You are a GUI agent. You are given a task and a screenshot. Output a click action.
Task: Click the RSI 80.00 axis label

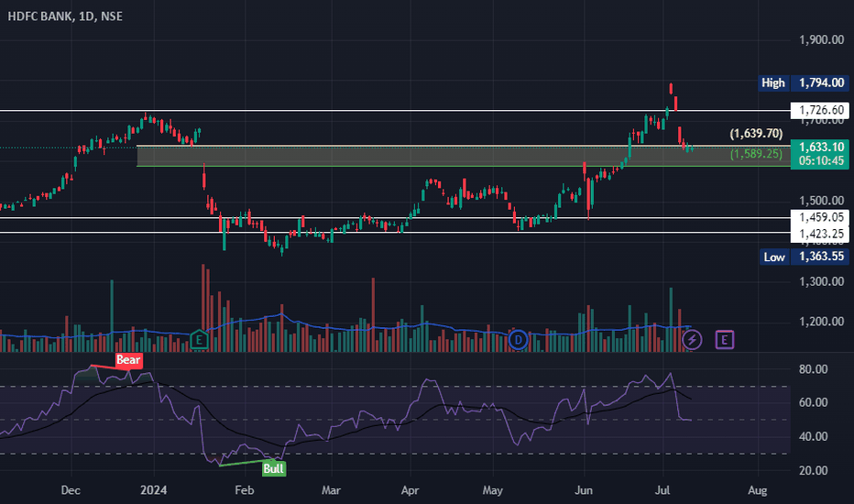[x=813, y=369]
